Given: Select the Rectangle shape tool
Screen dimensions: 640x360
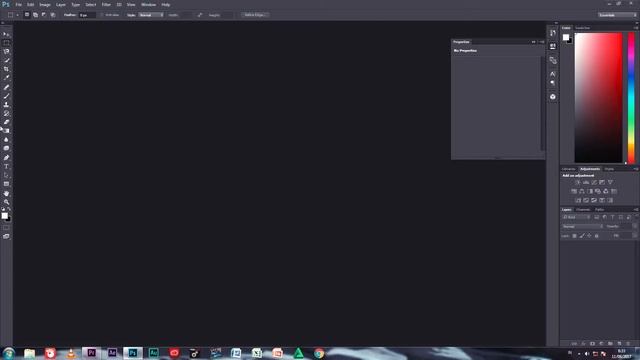Looking at the screenshot, I should tap(6, 184).
